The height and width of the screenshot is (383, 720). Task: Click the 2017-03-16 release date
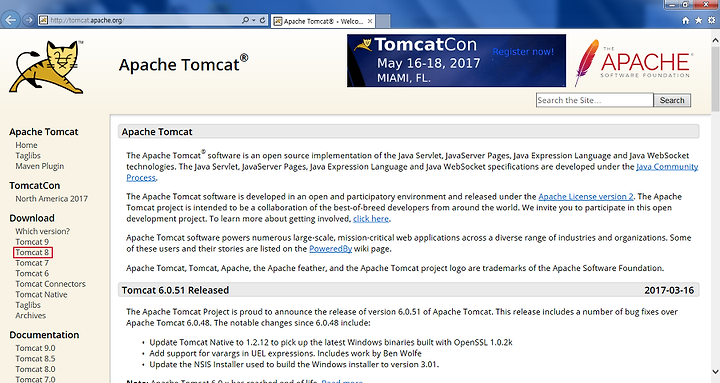(x=669, y=290)
